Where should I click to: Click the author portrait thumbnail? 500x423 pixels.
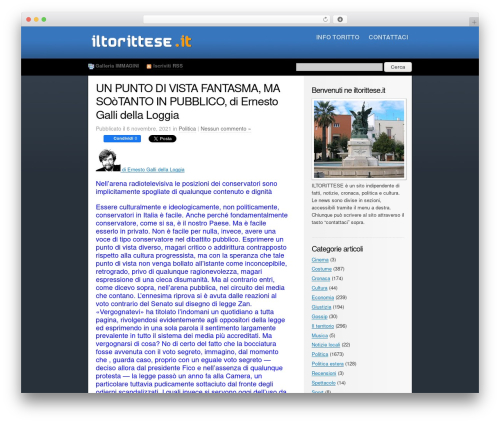coord(108,160)
